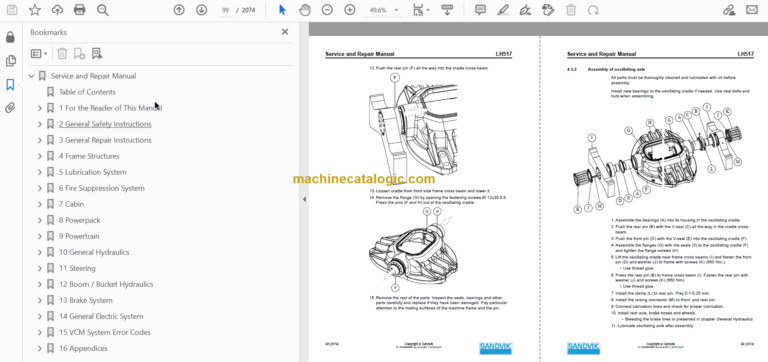Jump to 3 General Repair Instructions
This screenshot has height=362, width=768.
point(105,140)
